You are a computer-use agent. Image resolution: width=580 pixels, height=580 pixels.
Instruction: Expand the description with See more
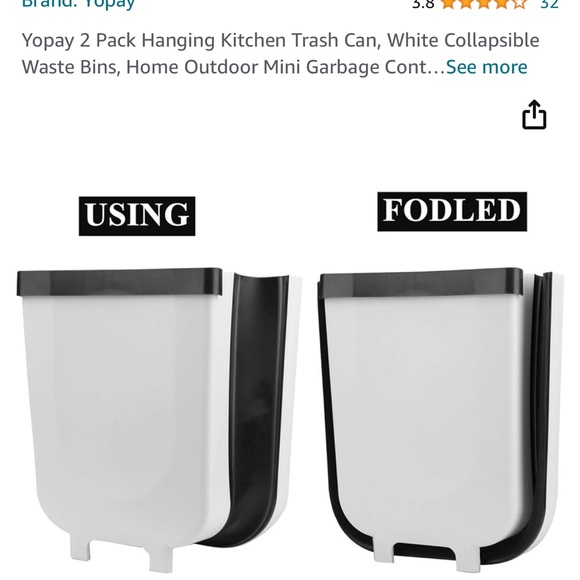pos(486,67)
